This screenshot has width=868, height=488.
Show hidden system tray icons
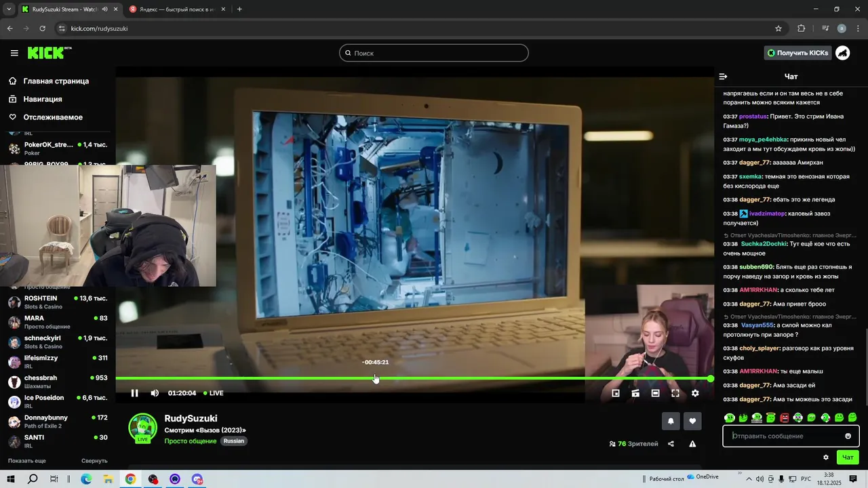coord(749,479)
